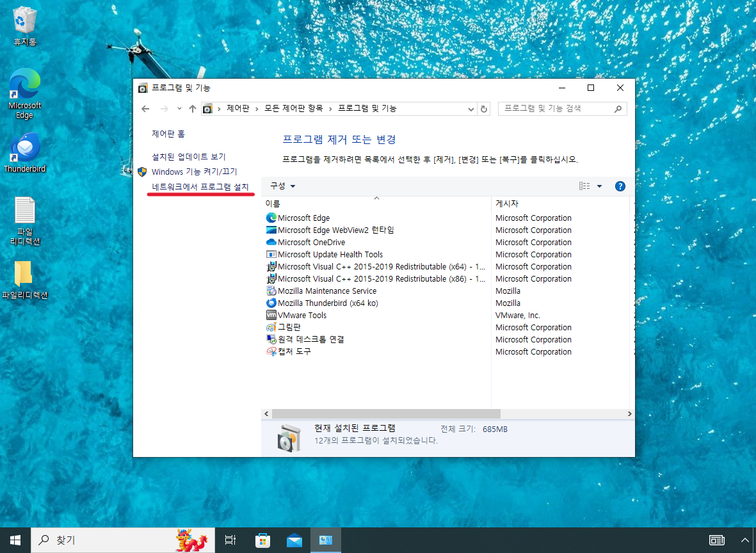Select Mozilla Maintenance Service icon

coord(271,291)
